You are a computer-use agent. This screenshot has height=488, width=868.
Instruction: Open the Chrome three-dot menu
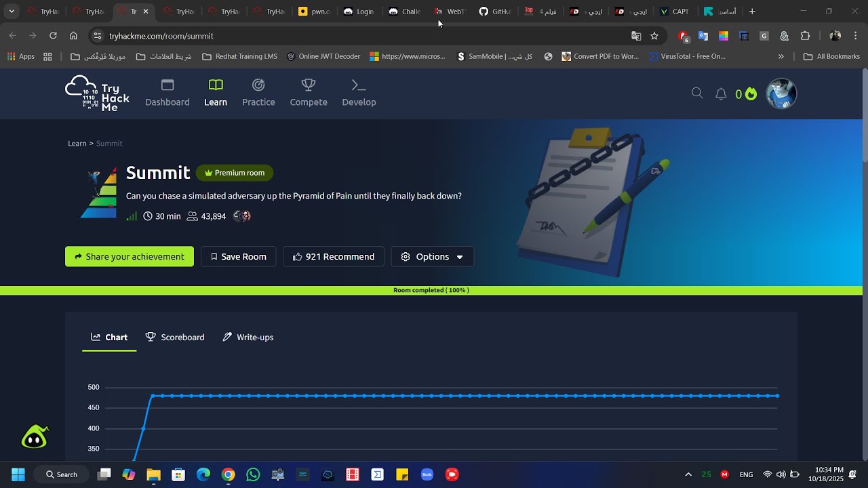[x=856, y=36]
